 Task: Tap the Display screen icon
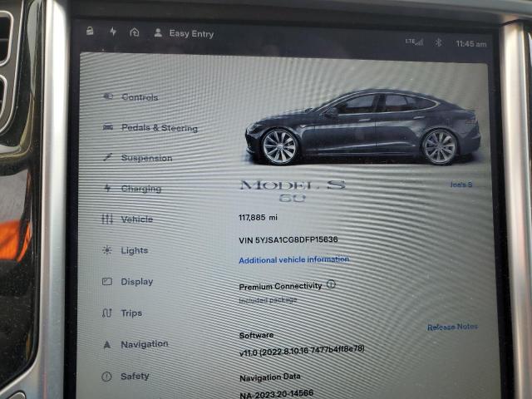coord(107,281)
